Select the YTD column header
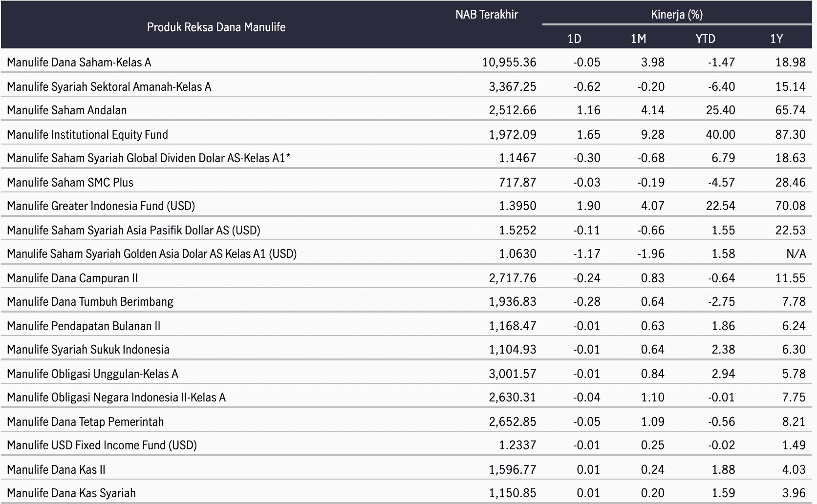817x504 pixels. tap(705, 39)
